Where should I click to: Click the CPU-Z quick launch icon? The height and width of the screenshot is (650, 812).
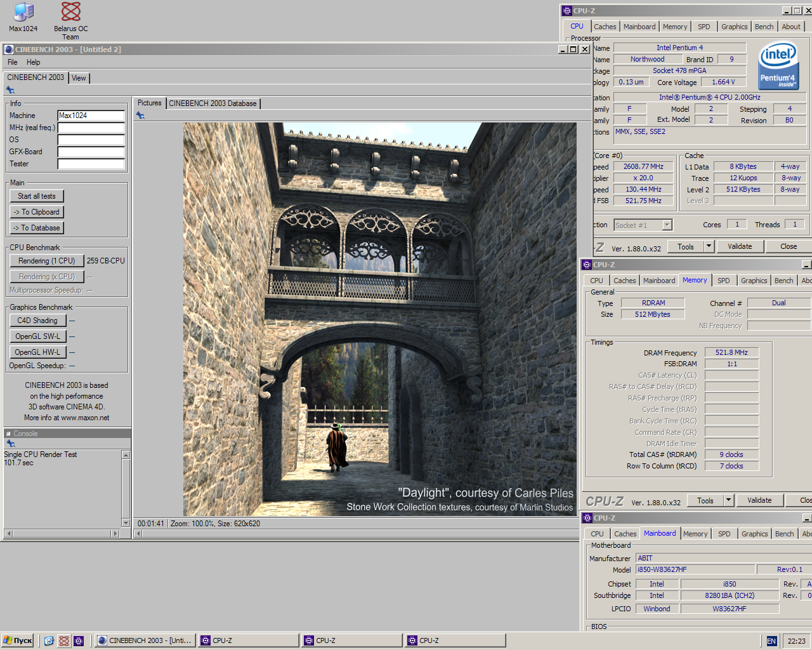click(x=79, y=641)
